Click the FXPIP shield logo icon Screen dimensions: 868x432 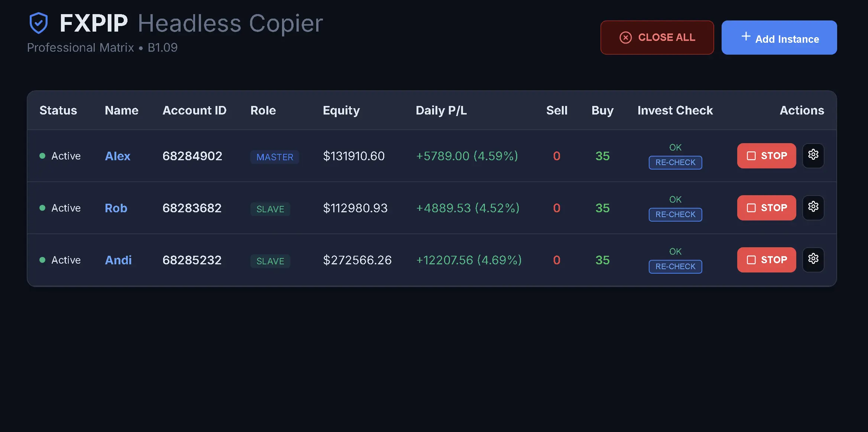pos(39,23)
